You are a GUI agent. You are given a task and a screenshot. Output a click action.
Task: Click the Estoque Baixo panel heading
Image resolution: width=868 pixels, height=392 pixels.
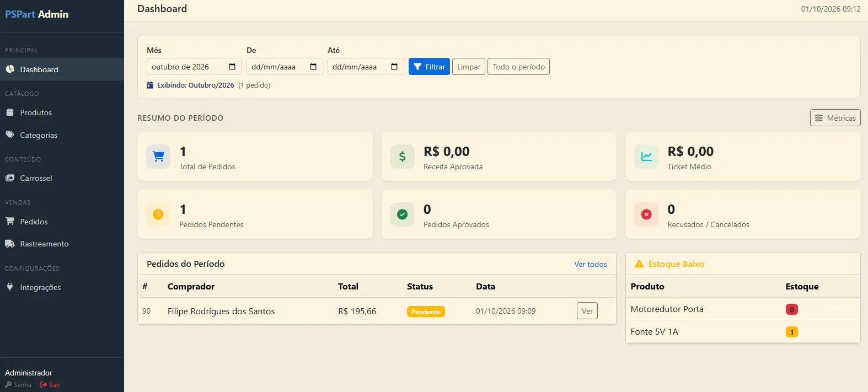click(676, 264)
